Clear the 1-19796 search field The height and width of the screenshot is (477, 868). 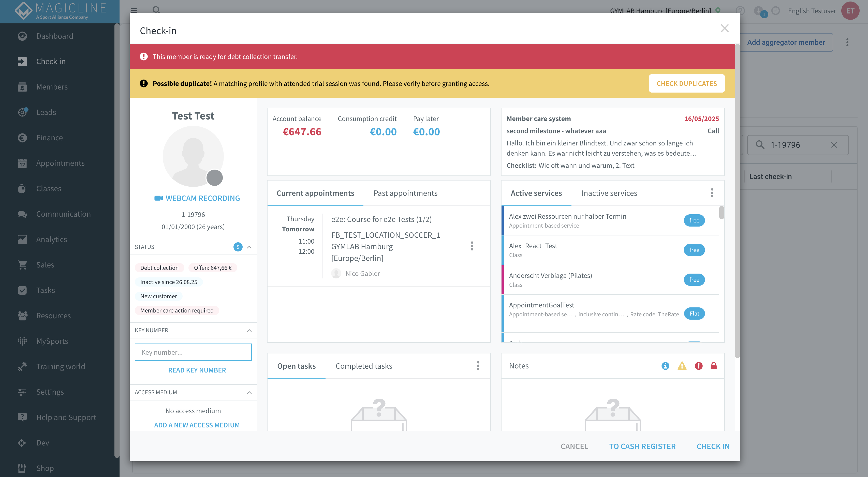pos(834,145)
